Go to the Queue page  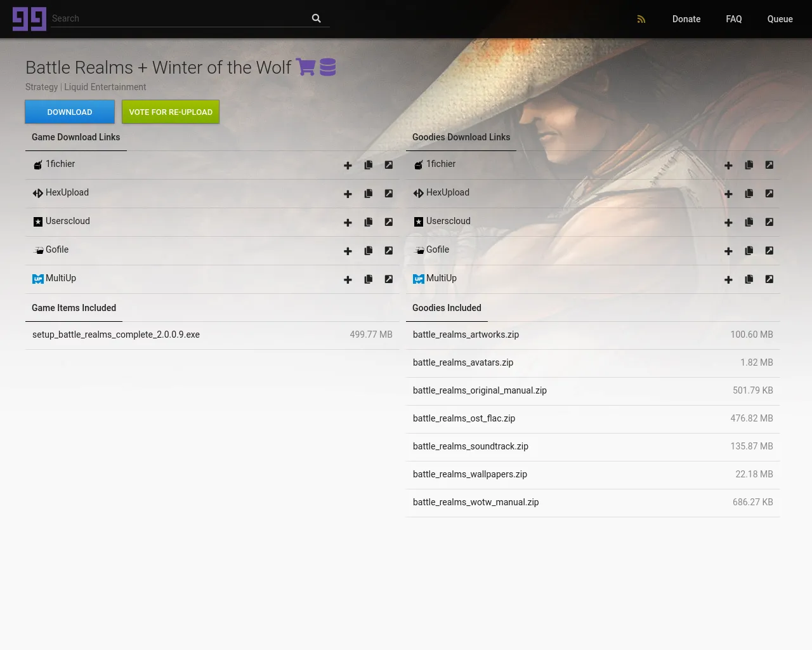coord(780,19)
